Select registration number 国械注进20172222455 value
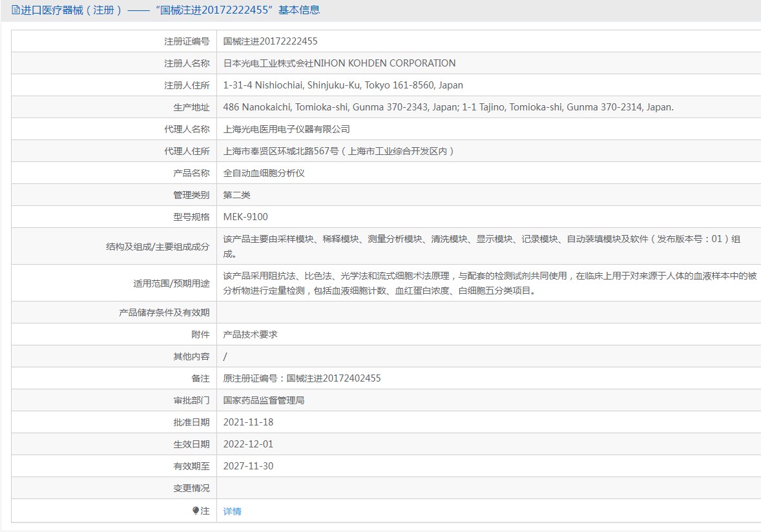 click(x=270, y=41)
